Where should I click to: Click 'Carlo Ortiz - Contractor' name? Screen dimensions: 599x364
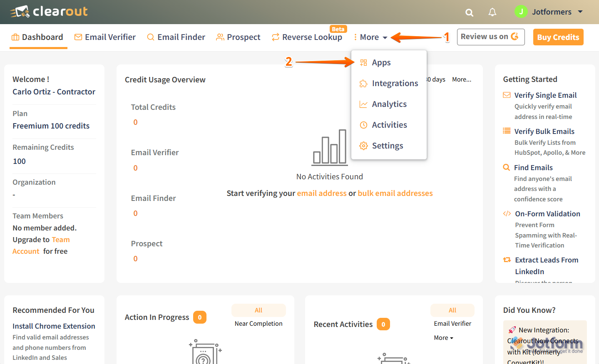54,92
